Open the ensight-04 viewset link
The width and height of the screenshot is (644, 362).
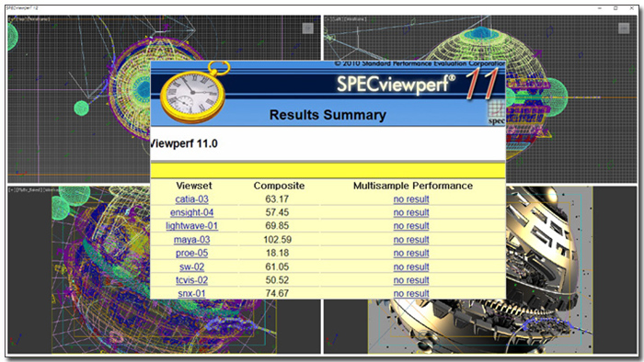(191, 213)
